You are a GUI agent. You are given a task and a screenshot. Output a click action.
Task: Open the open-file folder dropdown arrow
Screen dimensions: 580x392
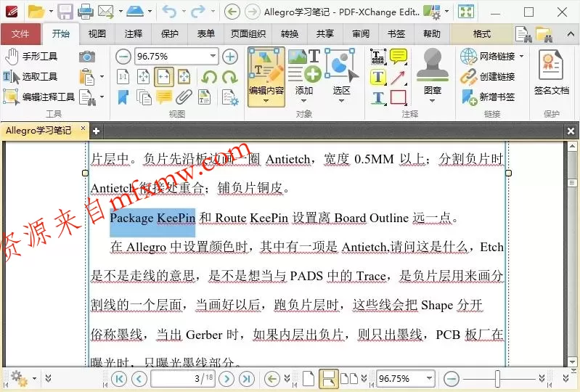click(x=51, y=12)
